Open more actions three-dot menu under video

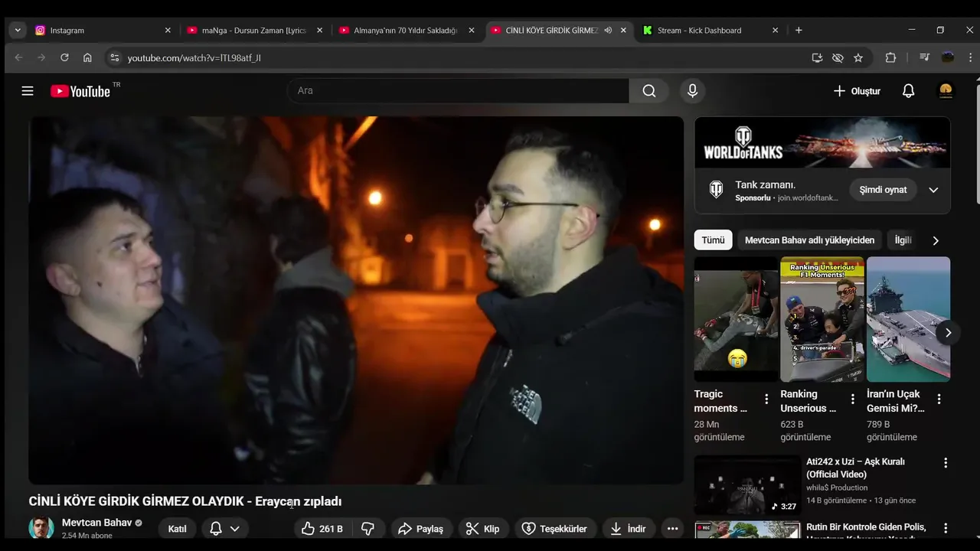(672, 529)
